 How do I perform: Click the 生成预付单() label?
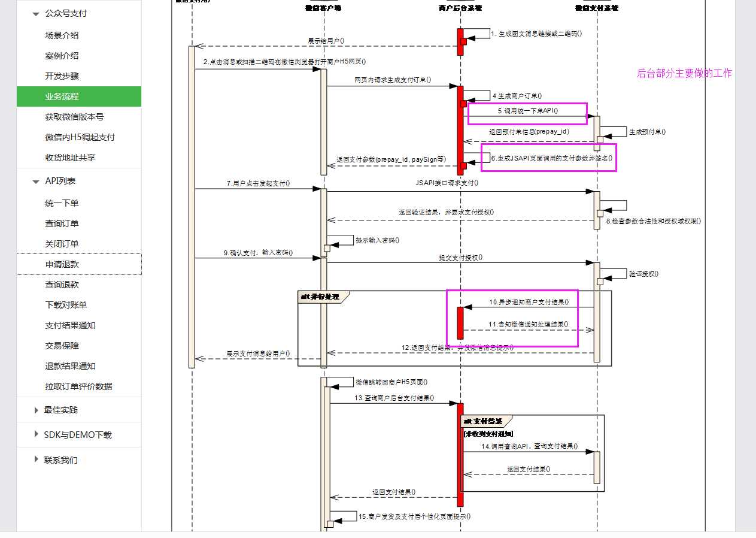point(647,132)
